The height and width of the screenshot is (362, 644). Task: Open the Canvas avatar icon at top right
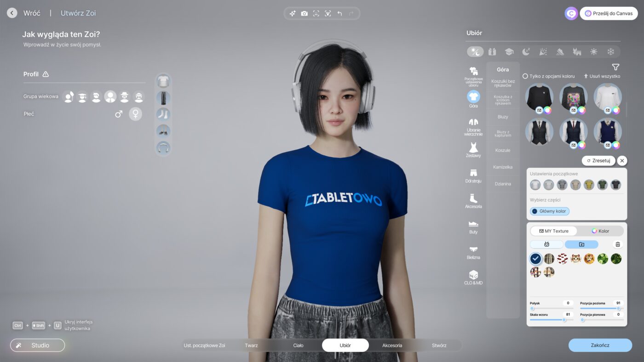(x=571, y=13)
